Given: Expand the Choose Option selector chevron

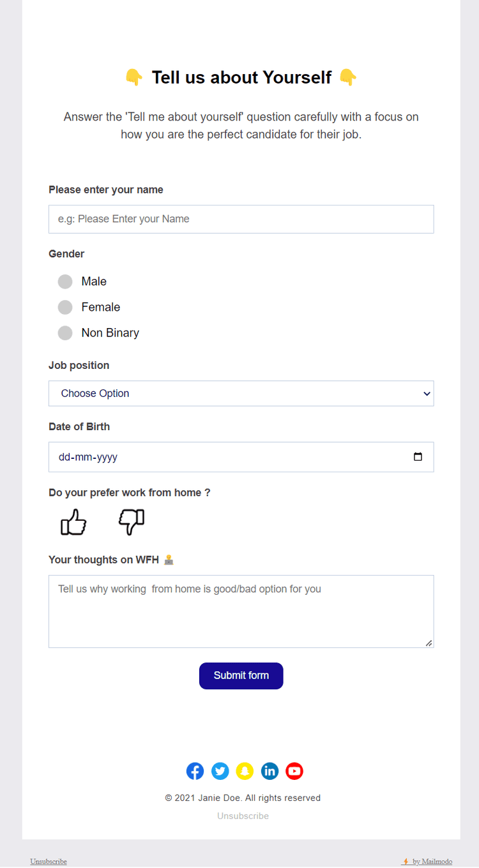Looking at the screenshot, I should point(426,393).
